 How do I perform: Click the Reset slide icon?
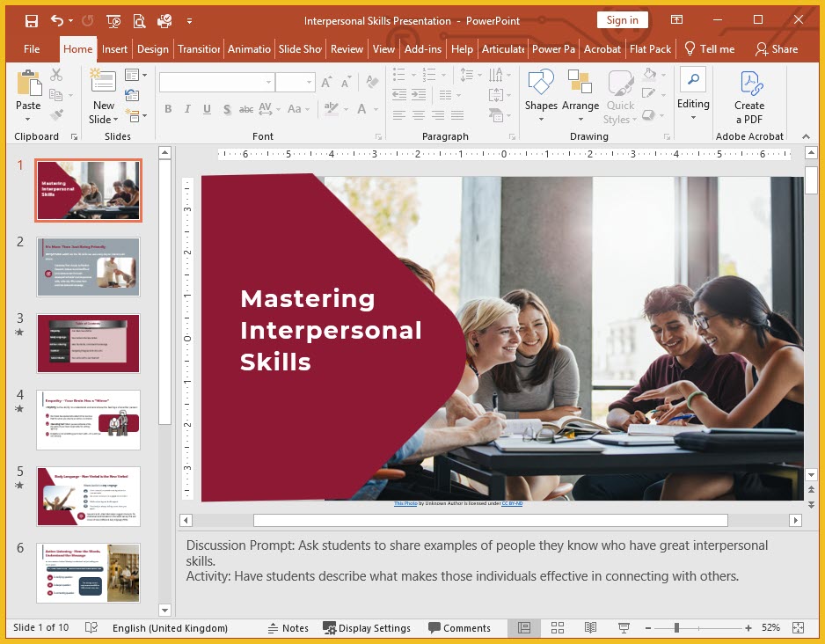(x=132, y=95)
